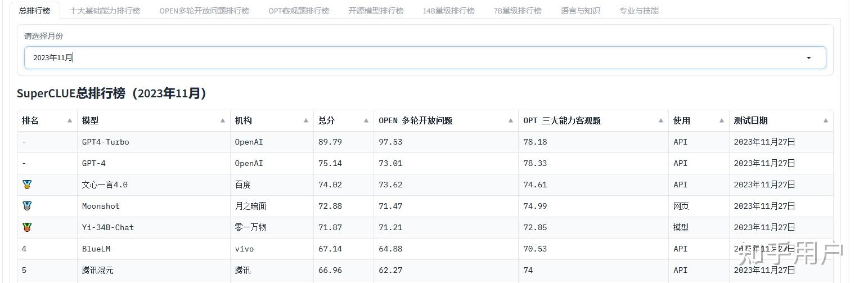Click the 测试日期 column header label
The image size is (868, 283).
[x=751, y=120]
